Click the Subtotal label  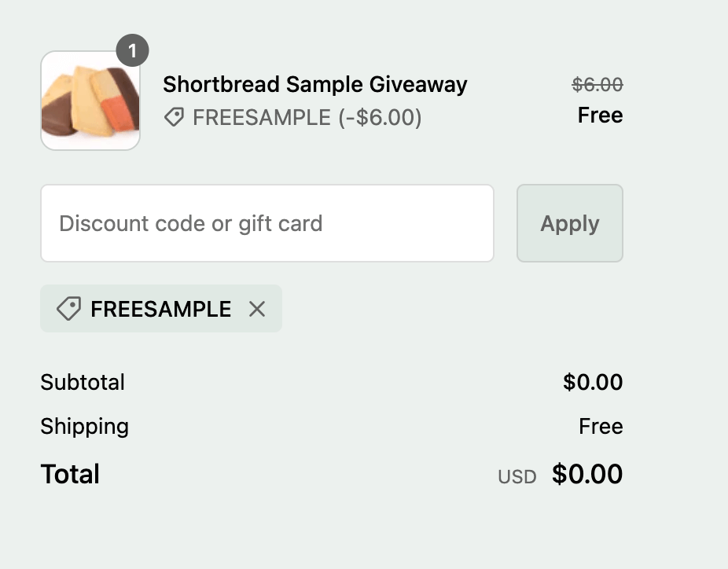[83, 383]
